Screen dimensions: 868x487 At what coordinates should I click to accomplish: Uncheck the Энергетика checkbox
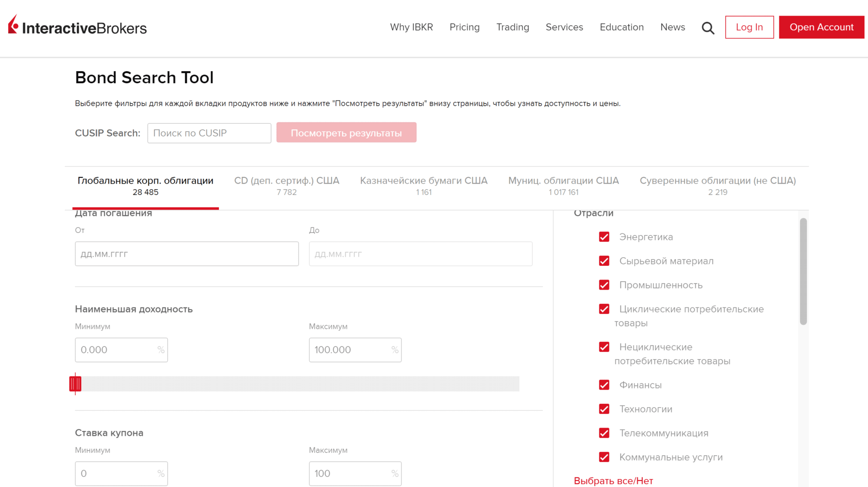tap(604, 237)
